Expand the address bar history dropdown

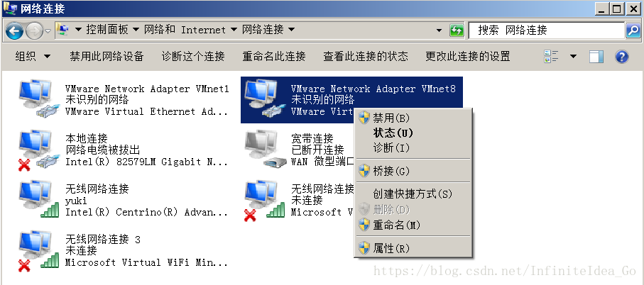pos(439,30)
